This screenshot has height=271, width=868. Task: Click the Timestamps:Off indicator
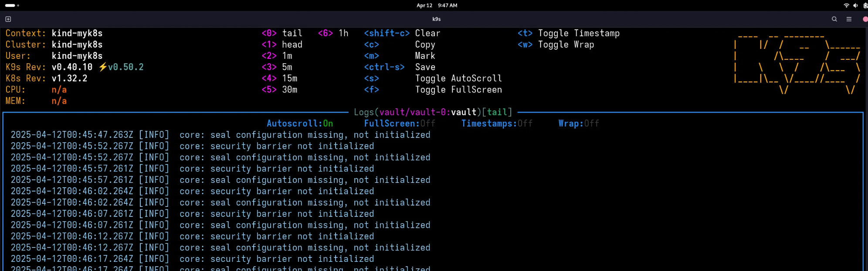(x=497, y=123)
